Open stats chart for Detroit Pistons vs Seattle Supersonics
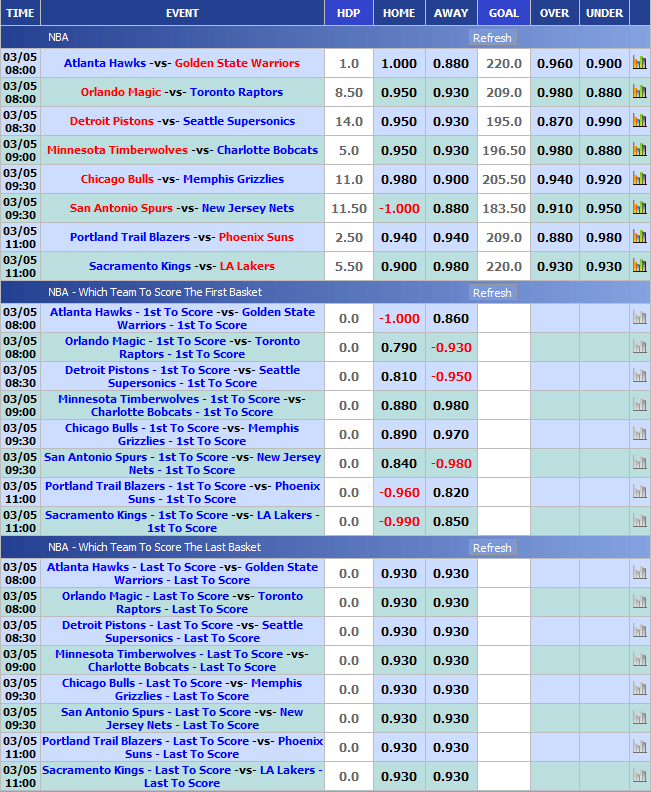This screenshot has width=651, height=792. 639,120
